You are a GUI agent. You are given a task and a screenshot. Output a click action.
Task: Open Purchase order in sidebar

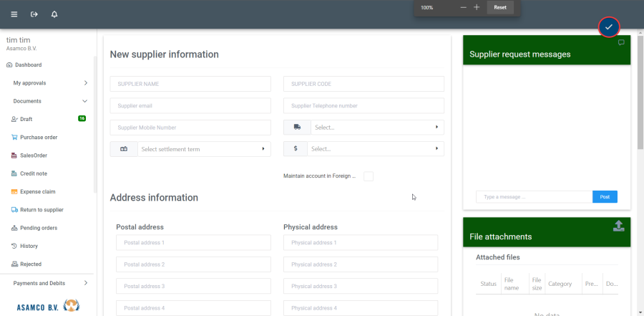(x=39, y=138)
